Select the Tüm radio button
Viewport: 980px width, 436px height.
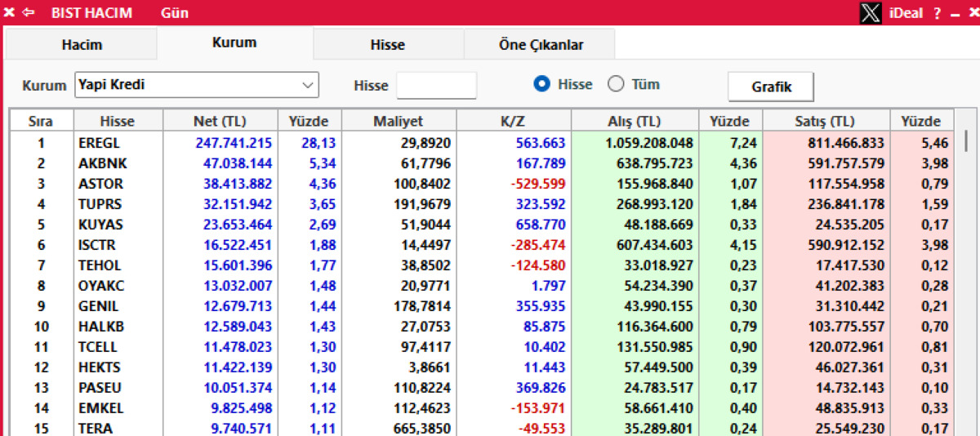pos(616,84)
